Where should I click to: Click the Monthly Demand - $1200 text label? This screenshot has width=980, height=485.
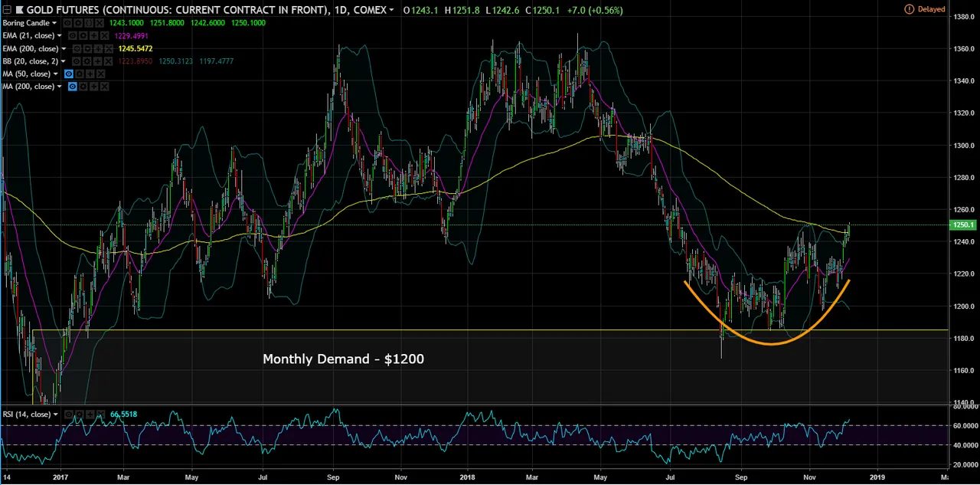(343, 359)
